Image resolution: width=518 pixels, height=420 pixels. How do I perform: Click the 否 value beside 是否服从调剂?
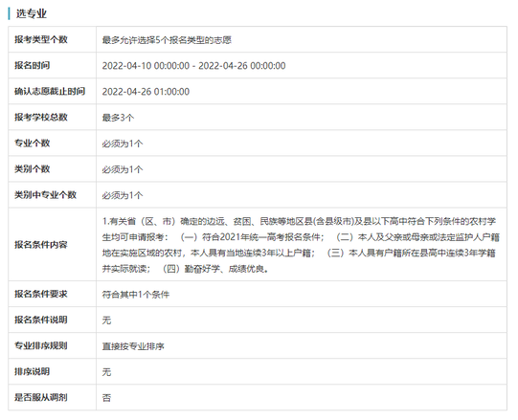pyautogui.click(x=106, y=398)
